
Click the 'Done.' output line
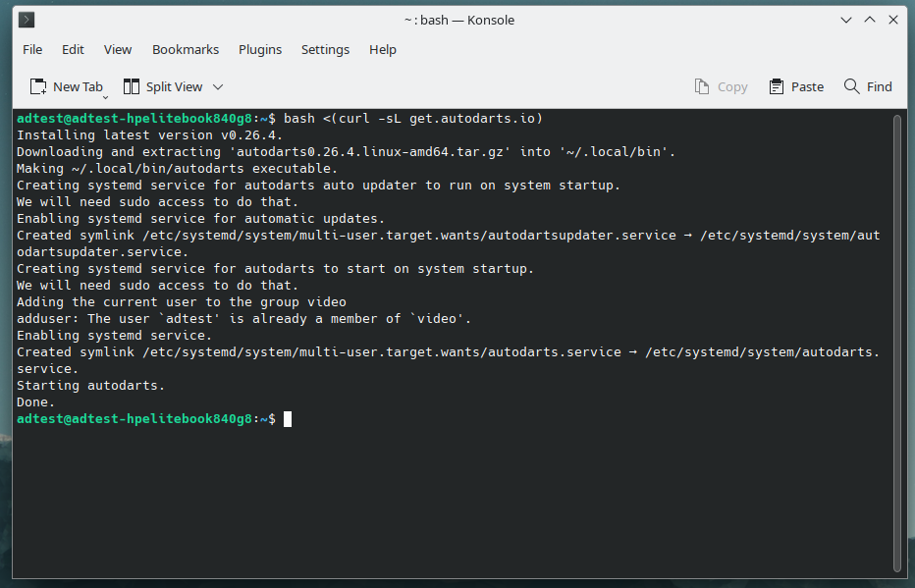click(x=35, y=402)
